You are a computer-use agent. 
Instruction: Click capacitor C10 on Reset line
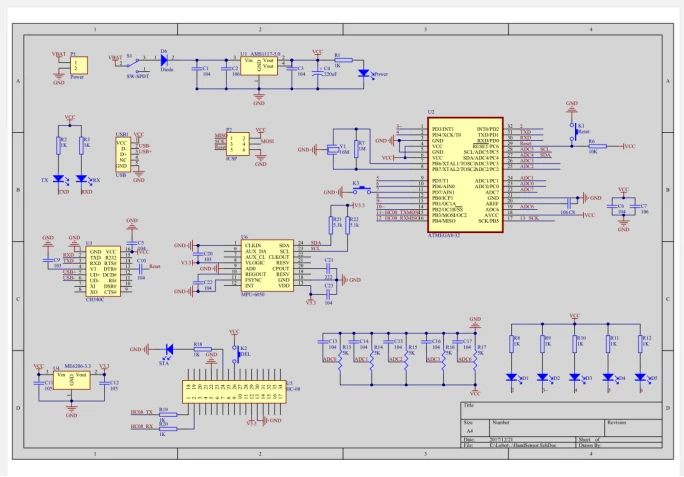141,269
